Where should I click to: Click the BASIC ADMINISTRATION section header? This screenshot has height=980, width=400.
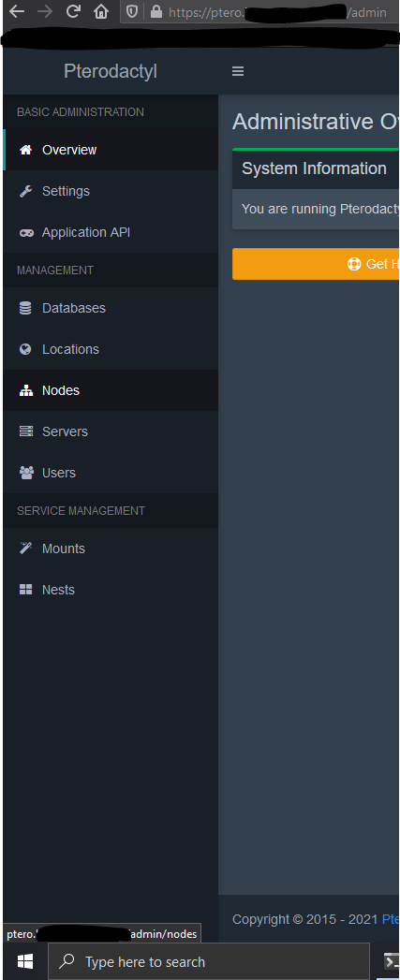81,112
